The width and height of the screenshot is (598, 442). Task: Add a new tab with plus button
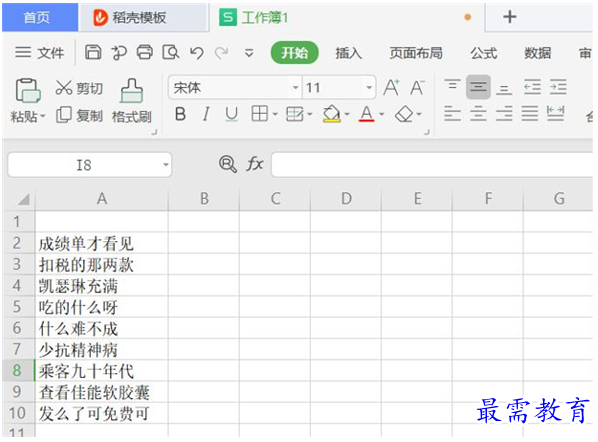point(510,17)
